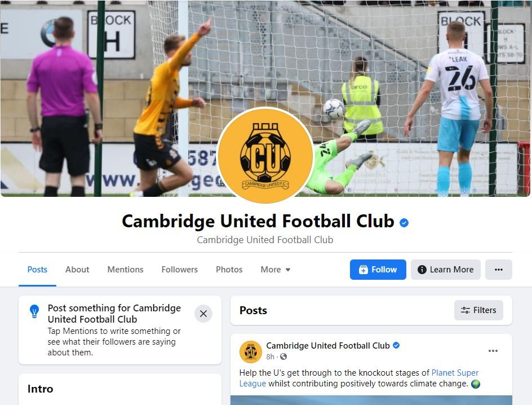Open the three-dots page options button
This screenshot has height=405, width=532.
point(498,270)
